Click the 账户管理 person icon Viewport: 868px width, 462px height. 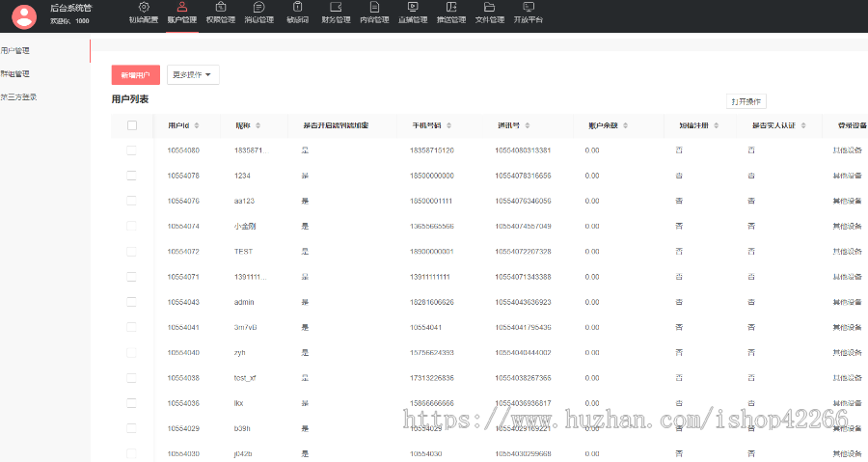pos(181,8)
